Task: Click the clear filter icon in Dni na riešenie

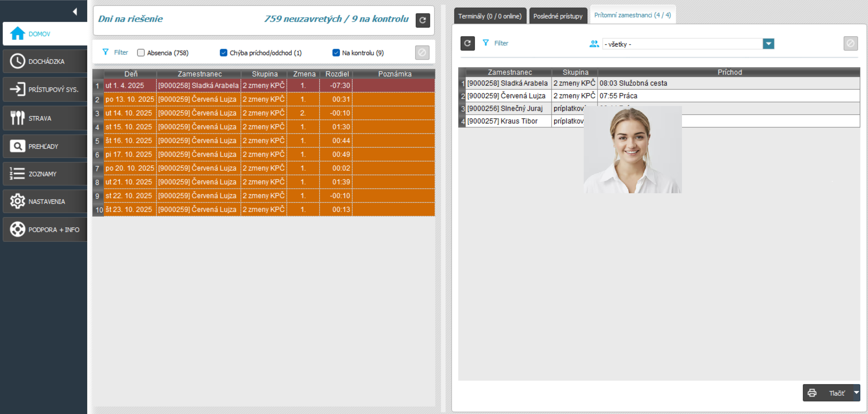Action: click(x=422, y=52)
